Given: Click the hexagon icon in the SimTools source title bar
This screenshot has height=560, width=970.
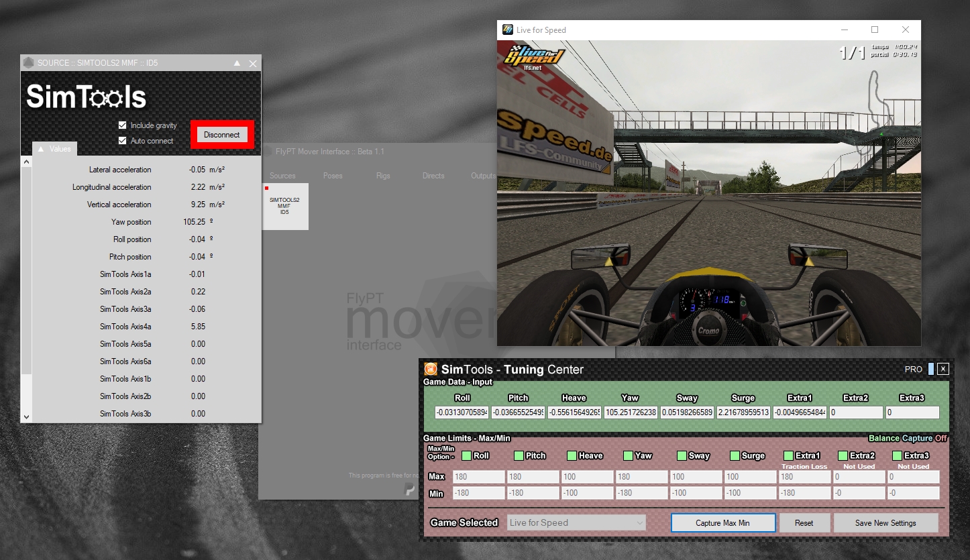Looking at the screenshot, I should [x=28, y=63].
